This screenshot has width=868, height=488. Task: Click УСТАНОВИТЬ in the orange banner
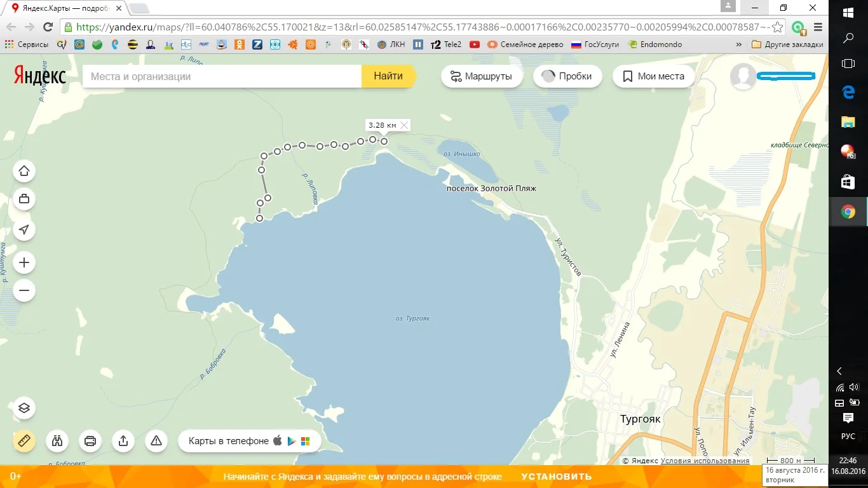click(557, 477)
